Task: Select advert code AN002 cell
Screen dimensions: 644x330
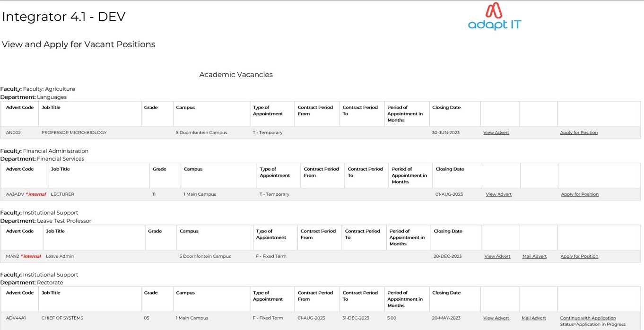Action: pyautogui.click(x=13, y=133)
